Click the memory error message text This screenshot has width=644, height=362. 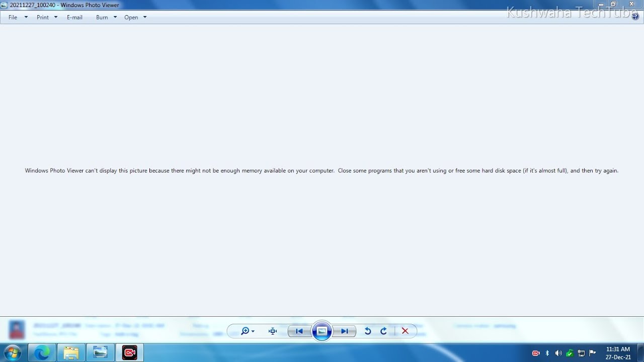coord(321,170)
